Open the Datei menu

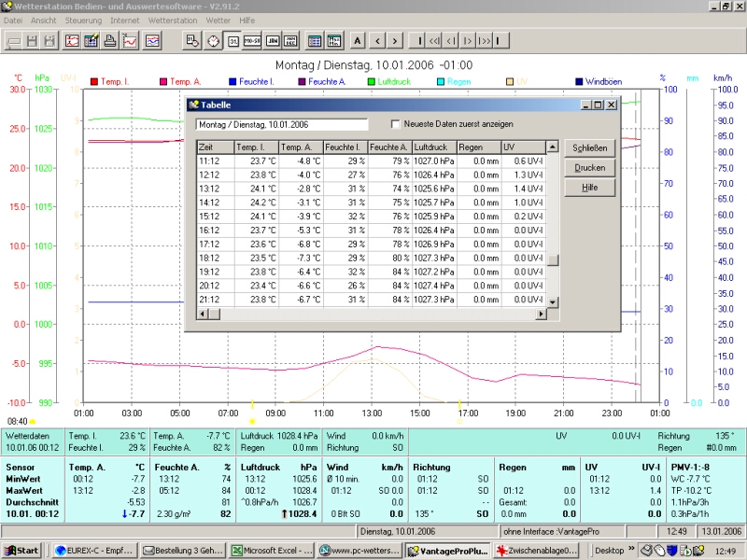(x=13, y=20)
